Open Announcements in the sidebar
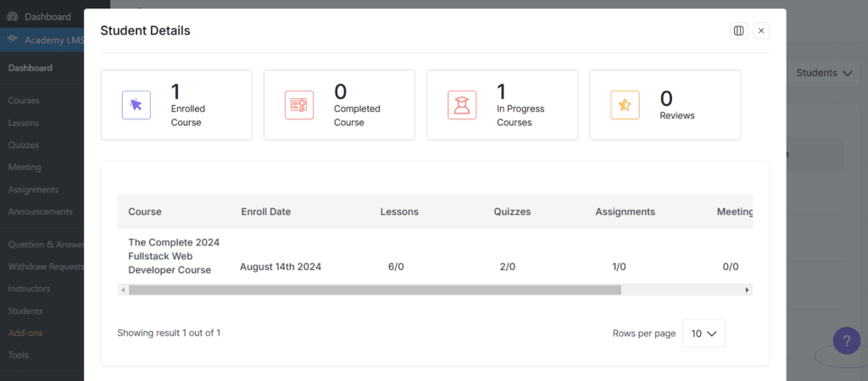The height and width of the screenshot is (381, 868). tap(41, 211)
